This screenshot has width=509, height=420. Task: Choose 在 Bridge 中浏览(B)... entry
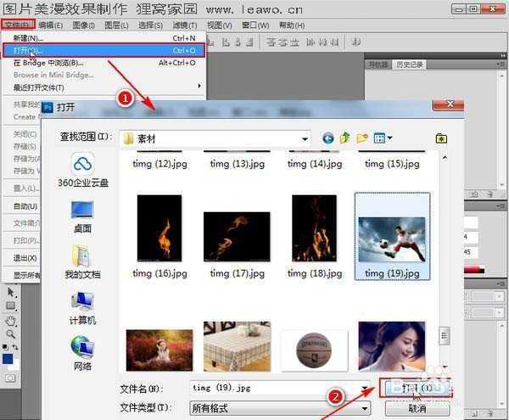click(103, 63)
